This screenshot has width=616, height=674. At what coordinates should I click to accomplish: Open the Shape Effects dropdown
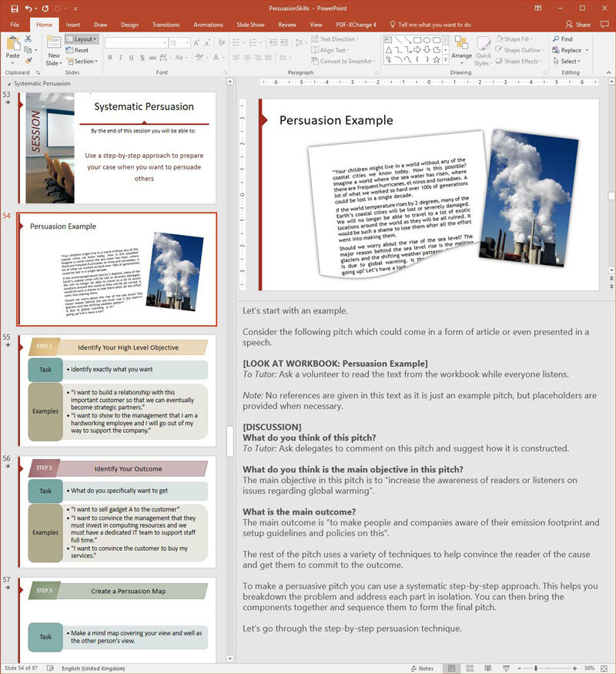pyautogui.click(x=518, y=61)
